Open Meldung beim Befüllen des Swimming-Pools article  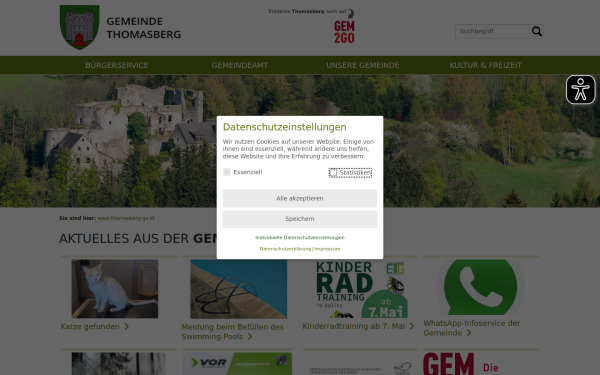coord(233,331)
